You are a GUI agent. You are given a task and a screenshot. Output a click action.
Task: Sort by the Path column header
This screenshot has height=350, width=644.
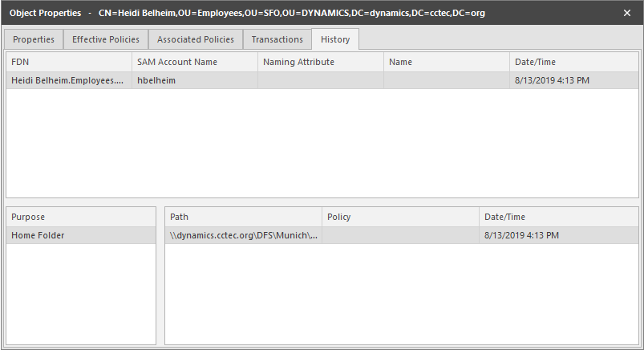pos(243,217)
